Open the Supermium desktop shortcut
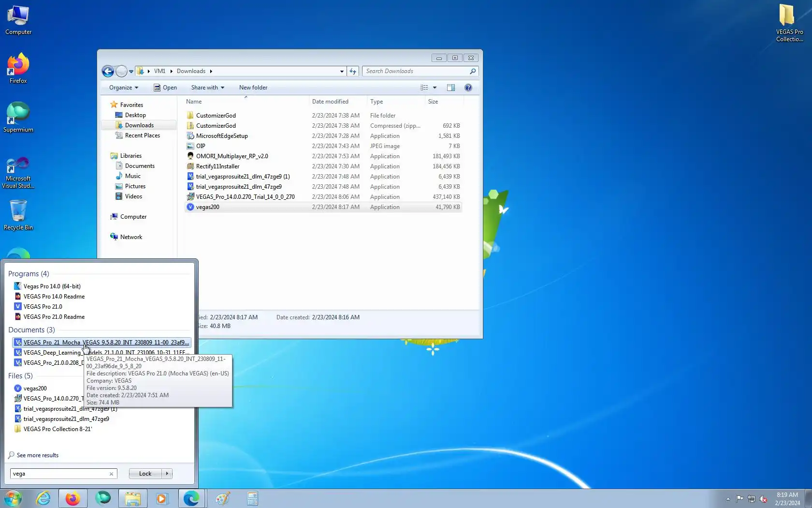Image resolution: width=812 pixels, height=508 pixels. coord(18,118)
